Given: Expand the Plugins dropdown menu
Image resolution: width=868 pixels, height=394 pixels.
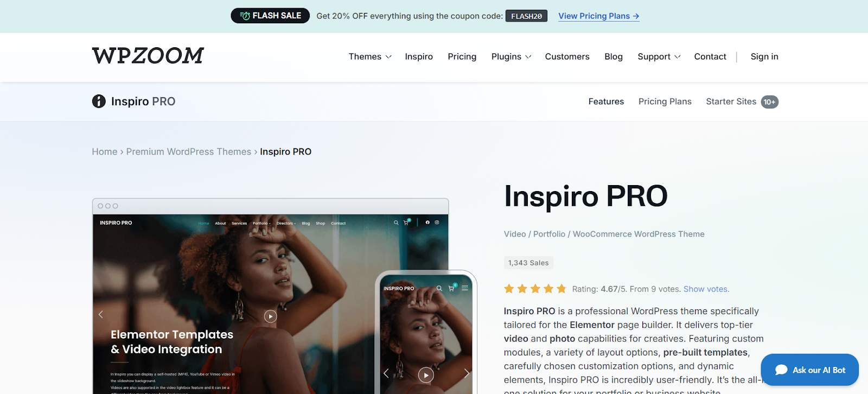Looking at the screenshot, I should coord(511,56).
